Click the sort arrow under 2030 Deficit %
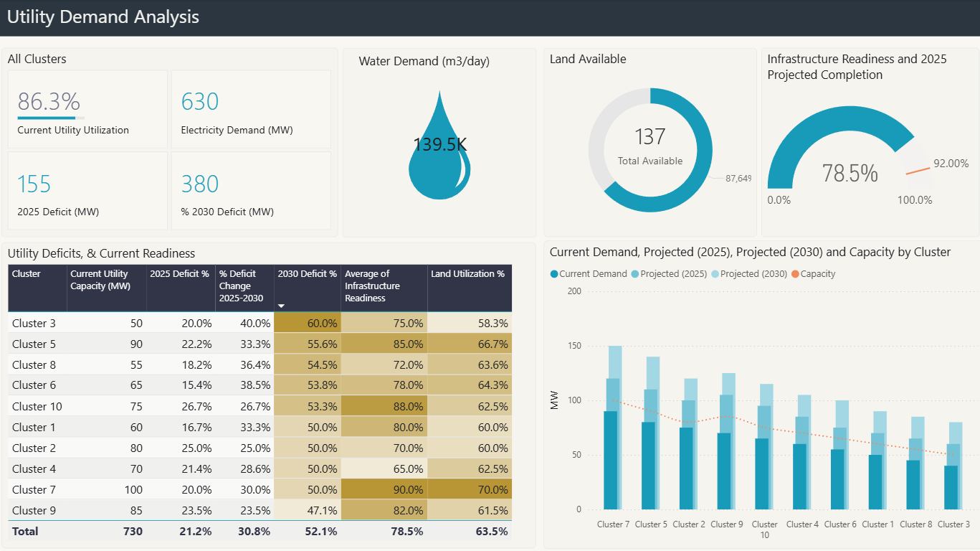Image resolution: width=980 pixels, height=551 pixels. (281, 306)
